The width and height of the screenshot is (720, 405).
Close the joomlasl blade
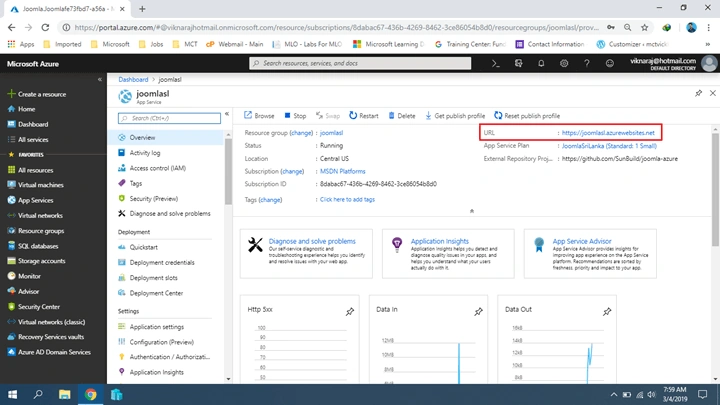click(x=713, y=93)
